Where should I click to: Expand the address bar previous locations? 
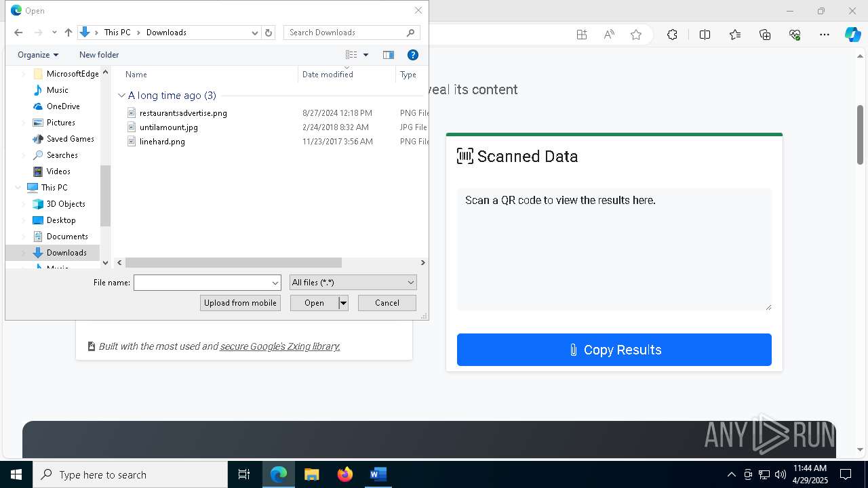255,33
